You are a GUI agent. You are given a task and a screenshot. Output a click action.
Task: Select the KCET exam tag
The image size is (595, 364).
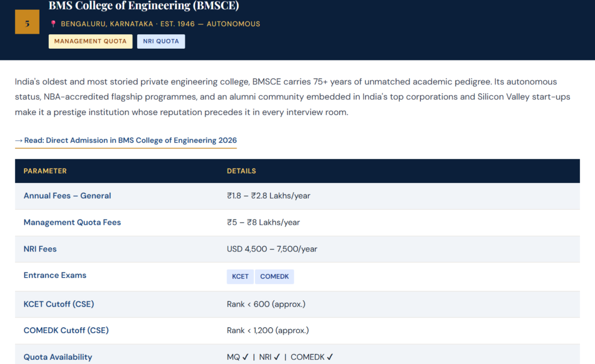click(240, 276)
